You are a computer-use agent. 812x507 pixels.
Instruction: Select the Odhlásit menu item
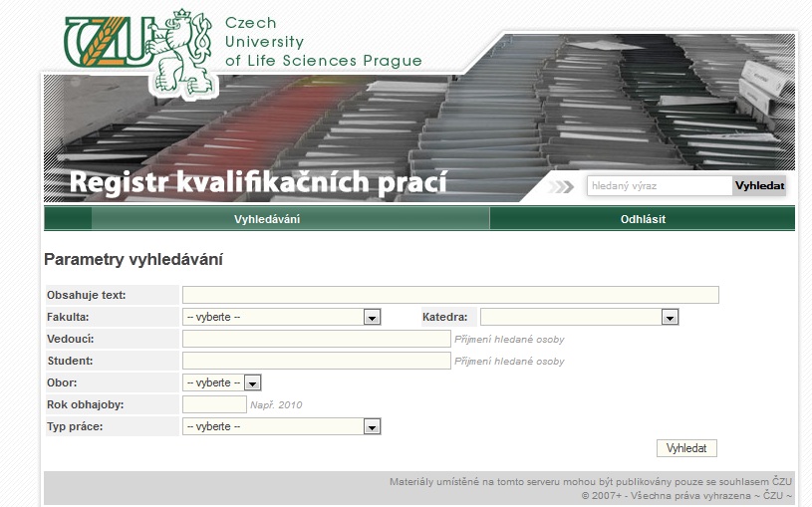pos(643,219)
